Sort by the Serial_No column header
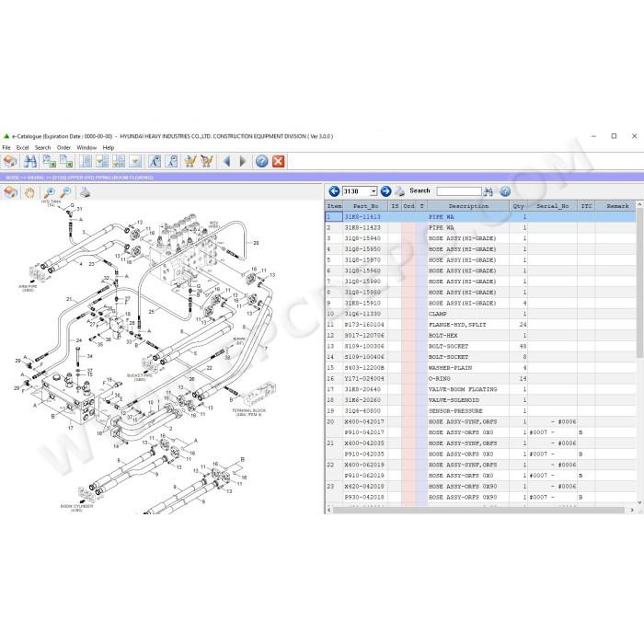The height and width of the screenshot is (644, 644). [x=552, y=206]
